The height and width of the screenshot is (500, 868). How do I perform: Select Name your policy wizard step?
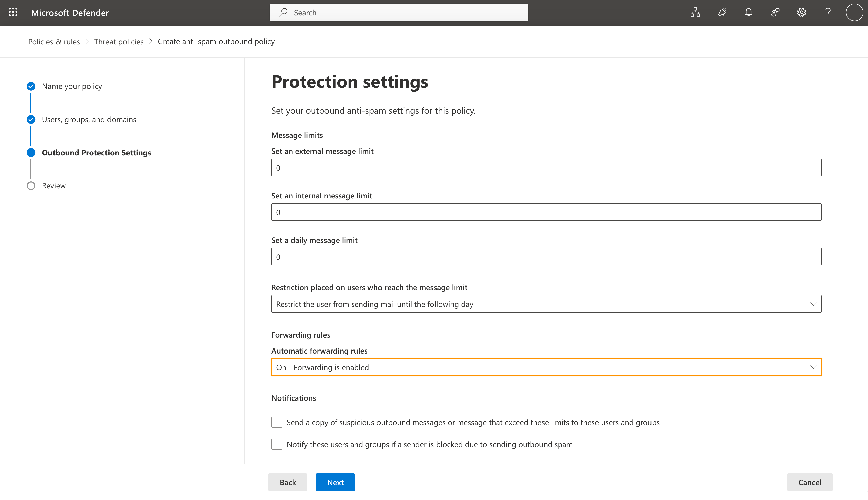click(72, 86)
